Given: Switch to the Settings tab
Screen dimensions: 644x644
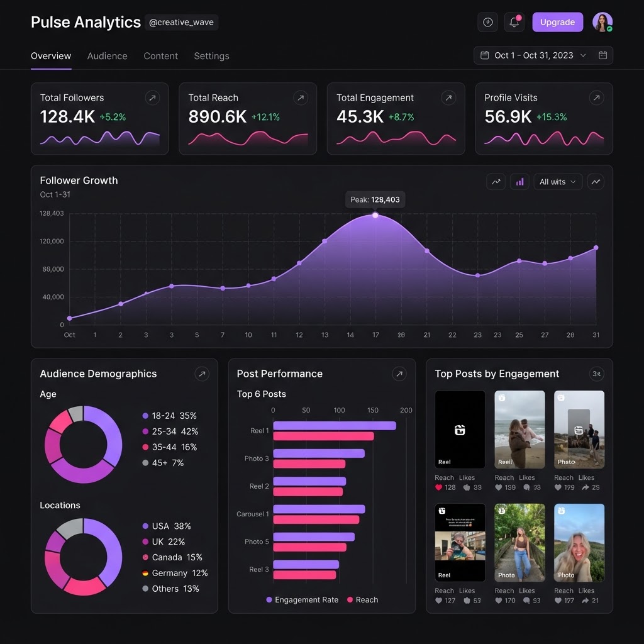Looking at the screenshot, I should [x=211, y=56].
